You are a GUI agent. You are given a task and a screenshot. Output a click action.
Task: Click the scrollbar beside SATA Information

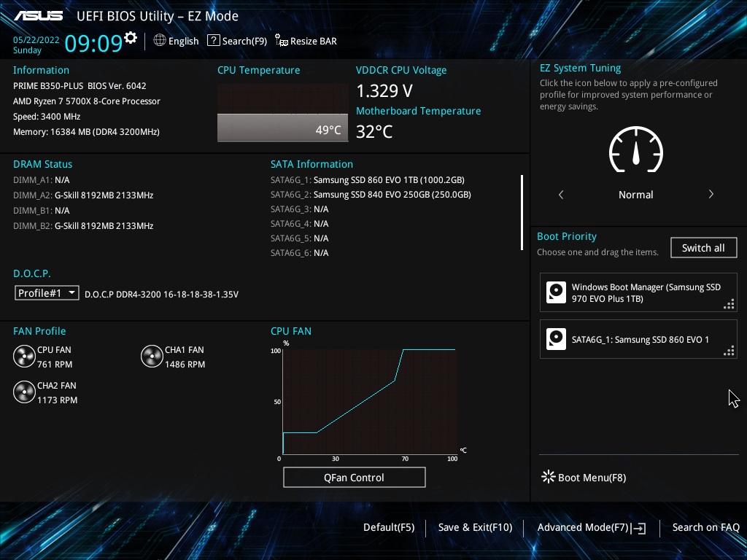tap(522, 211)
